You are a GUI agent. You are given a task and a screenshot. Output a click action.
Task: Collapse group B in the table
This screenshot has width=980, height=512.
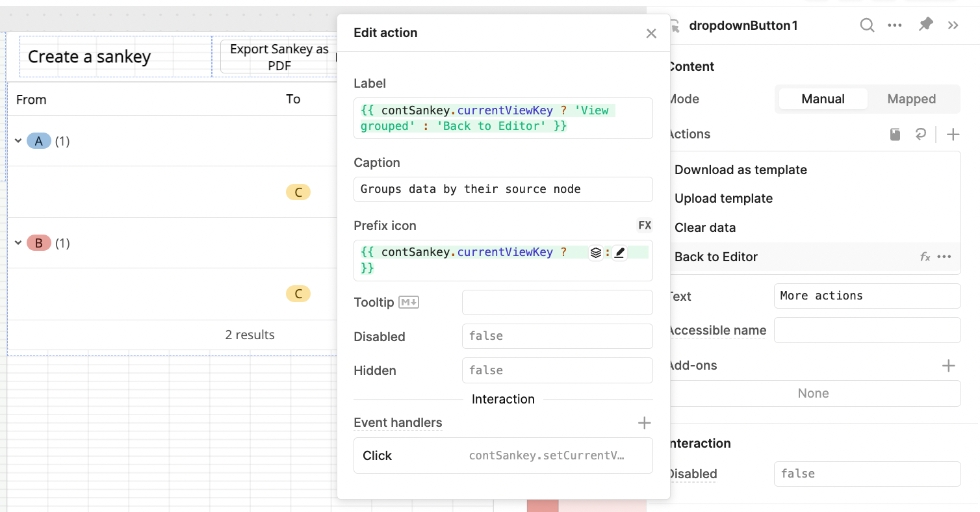click(x=18, y=243)
